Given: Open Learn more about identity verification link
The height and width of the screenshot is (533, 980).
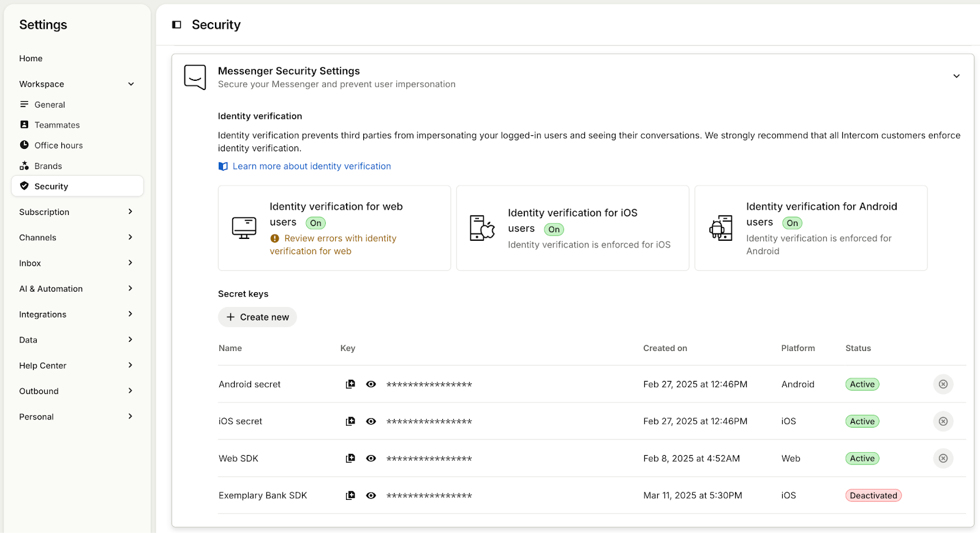Looking at the screenshot, I should [312, 166].
